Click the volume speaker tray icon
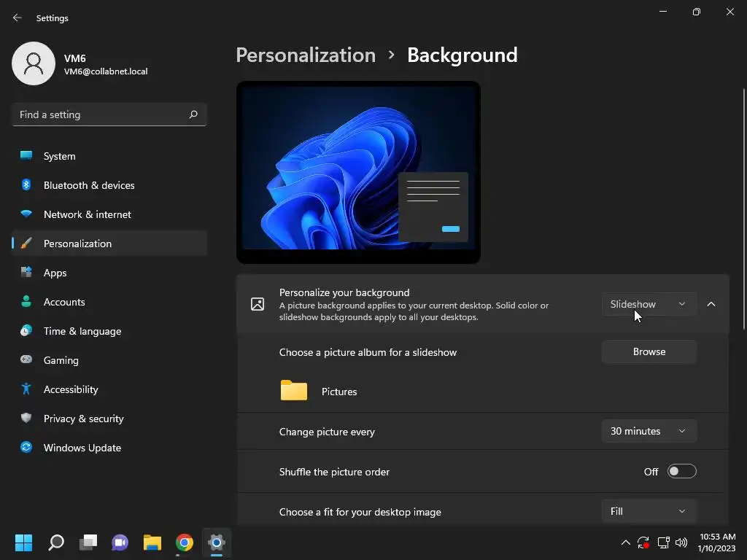This screenshot has height=560, width=747. pyautogui.click(x=681, y=542)
